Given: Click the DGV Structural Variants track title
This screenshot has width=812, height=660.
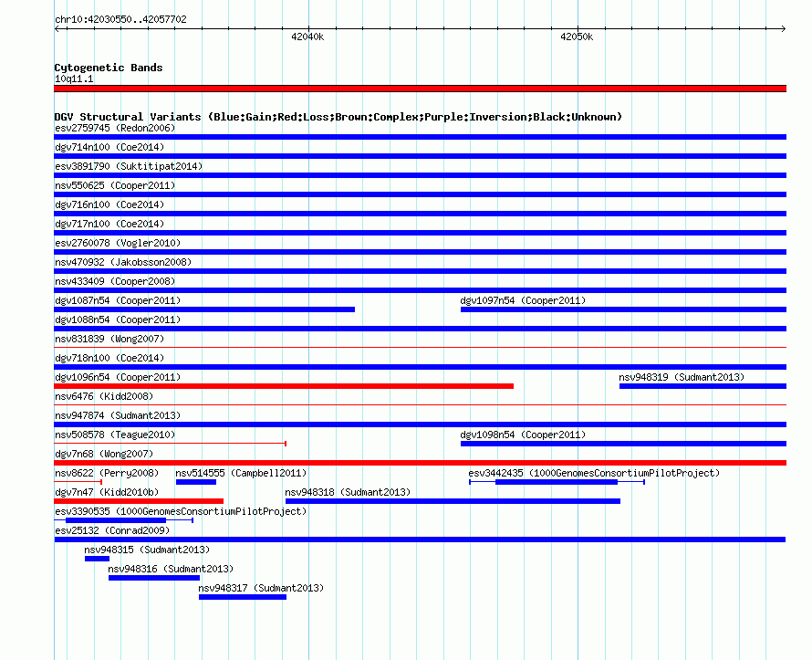Looking at the screenshot, I should tap(338, 117).
